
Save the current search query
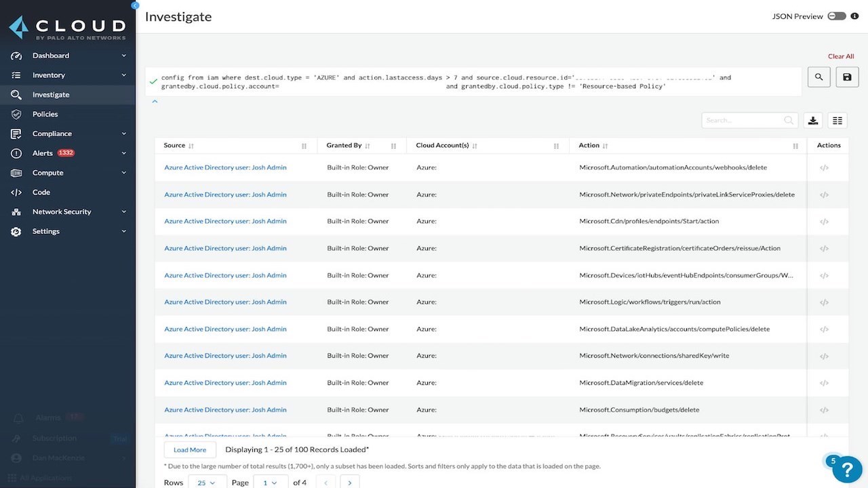pyautogui.click(x=847, y=77)
